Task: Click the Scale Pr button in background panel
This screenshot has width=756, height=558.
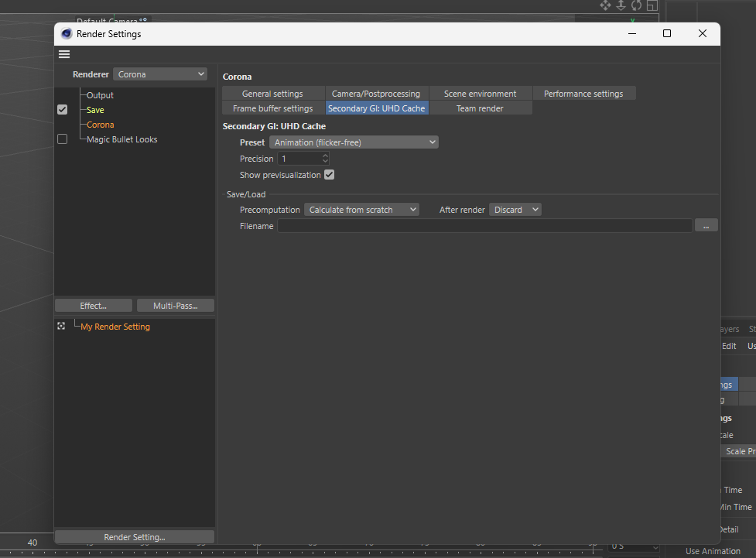Action: click(x=738, y=451)
